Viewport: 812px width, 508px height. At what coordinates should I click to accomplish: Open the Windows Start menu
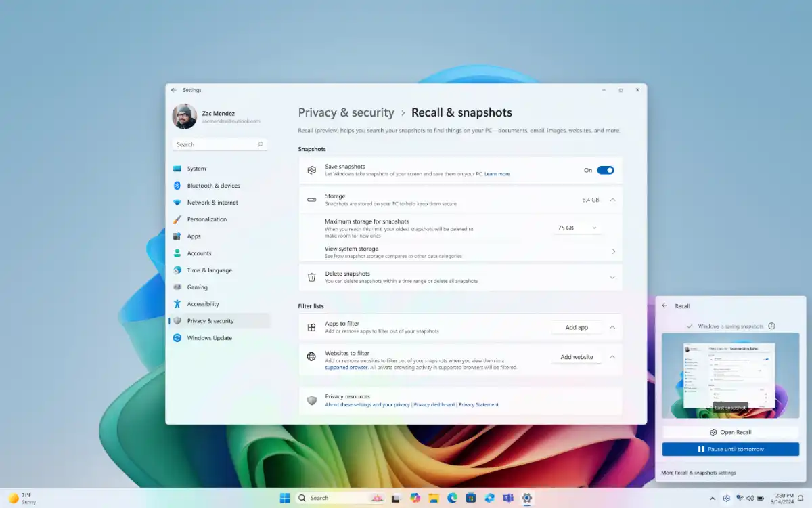coord(285,498)
